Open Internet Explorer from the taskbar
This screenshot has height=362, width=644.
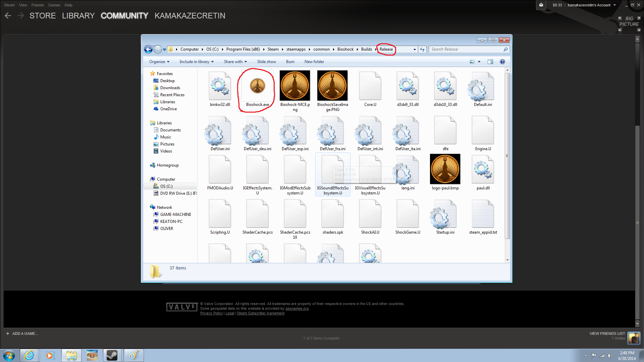point(30,355)
